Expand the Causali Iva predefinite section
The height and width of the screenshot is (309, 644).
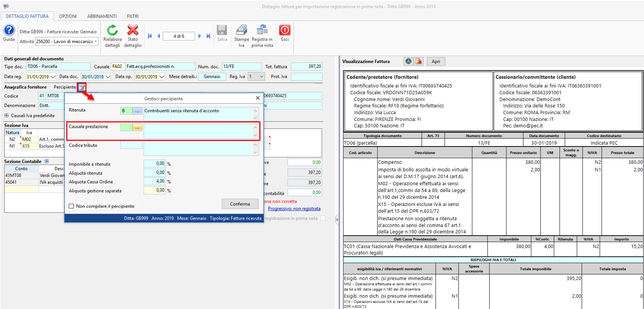click(x=6, y=116)
